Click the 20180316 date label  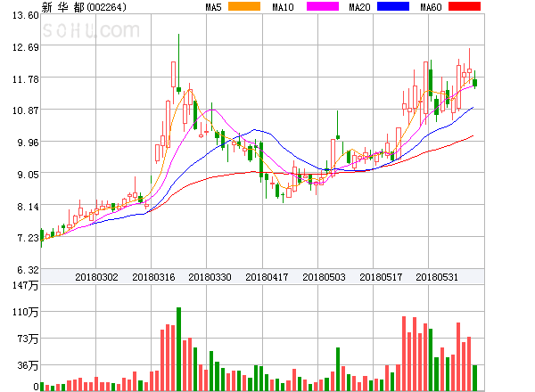153,277
